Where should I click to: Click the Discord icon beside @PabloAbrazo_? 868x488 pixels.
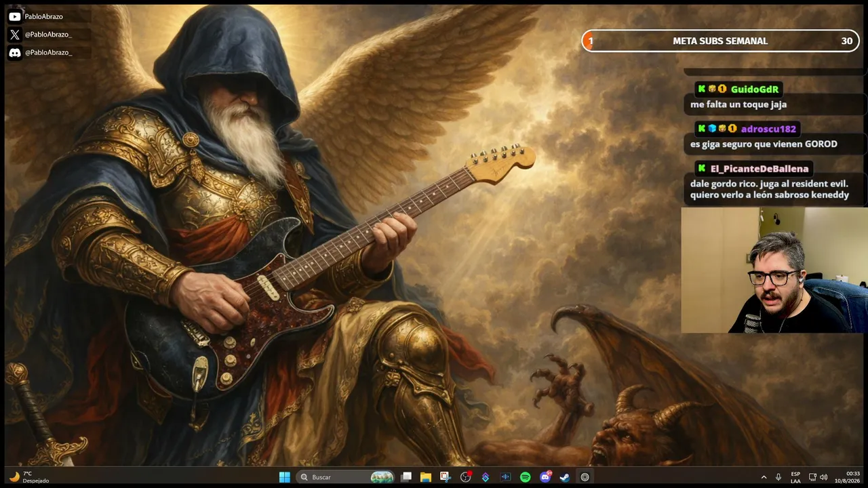tap(14, 52)
